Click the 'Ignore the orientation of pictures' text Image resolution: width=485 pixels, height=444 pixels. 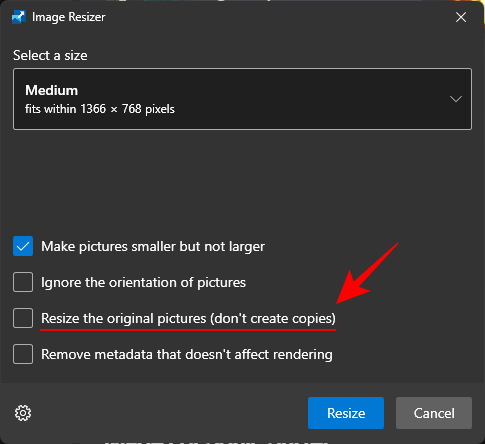[x=143, y=283]
